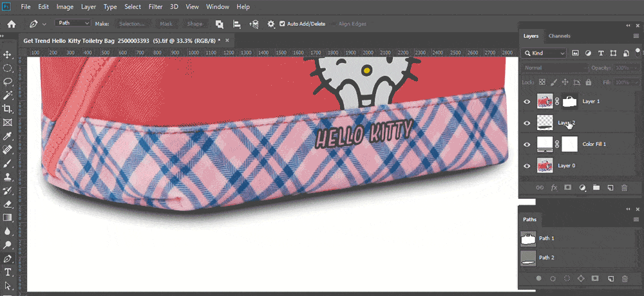Open Path arrangement icon
This screenshot has width=644, height=296.
(x=254, y=24)
